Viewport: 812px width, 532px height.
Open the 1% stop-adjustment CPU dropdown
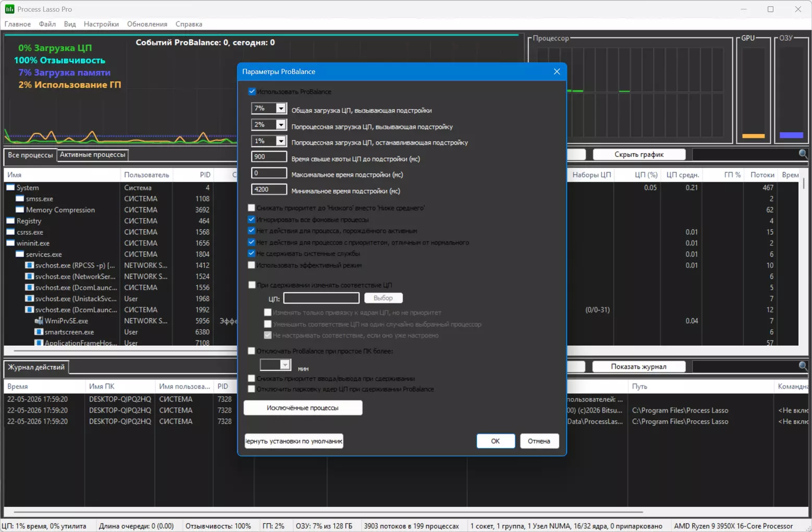point(280,141)
